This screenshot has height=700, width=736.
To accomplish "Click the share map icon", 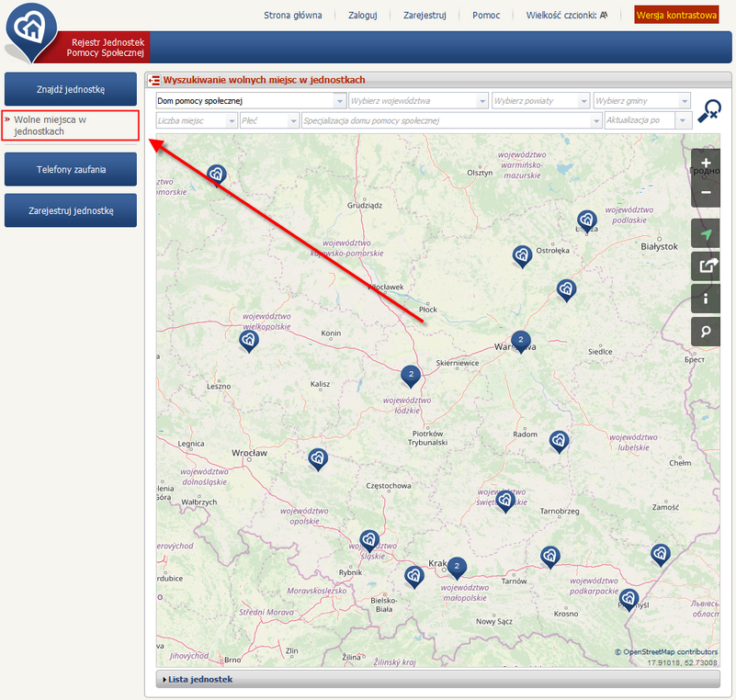I will [x=705, y=266].
